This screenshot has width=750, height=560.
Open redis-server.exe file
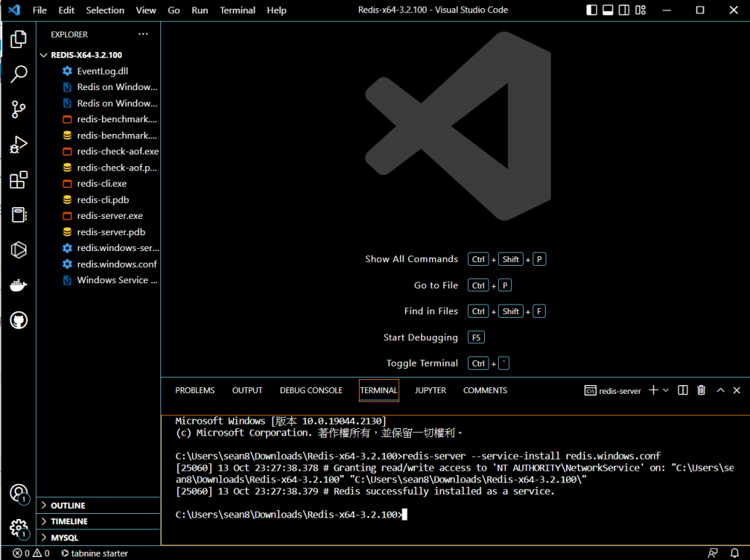coord(98,216)
